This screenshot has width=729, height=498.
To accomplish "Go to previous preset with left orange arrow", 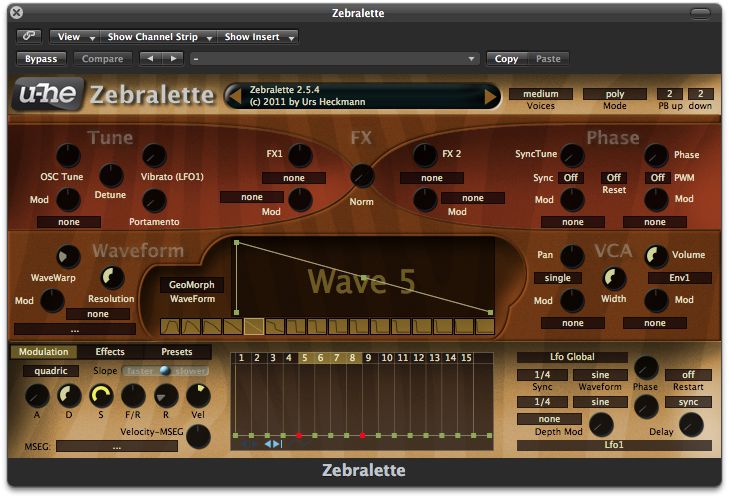I will [x=235, y=96].
